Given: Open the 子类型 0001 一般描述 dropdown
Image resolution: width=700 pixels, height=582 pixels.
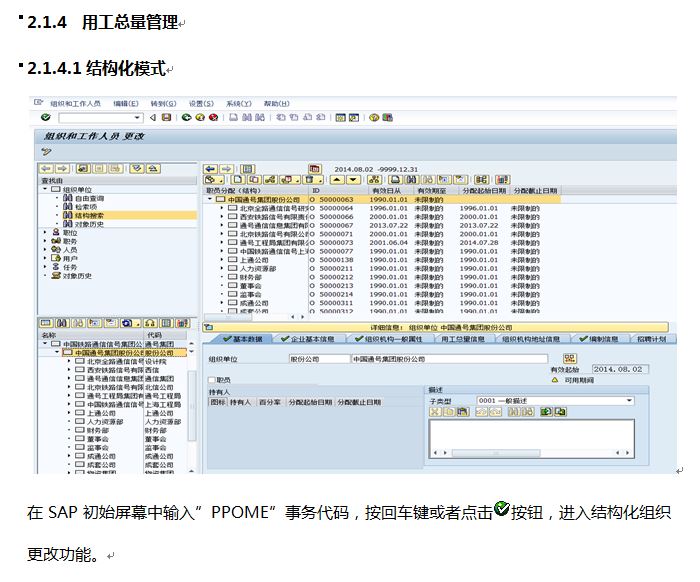Looking at the screenshot, I should [629, 401].
